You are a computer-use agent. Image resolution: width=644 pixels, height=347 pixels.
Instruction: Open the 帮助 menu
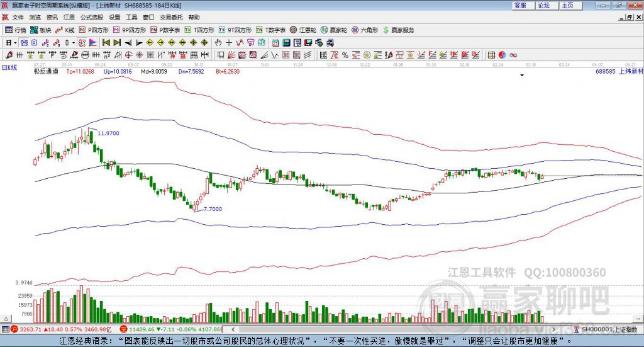(x=194, y=17)
